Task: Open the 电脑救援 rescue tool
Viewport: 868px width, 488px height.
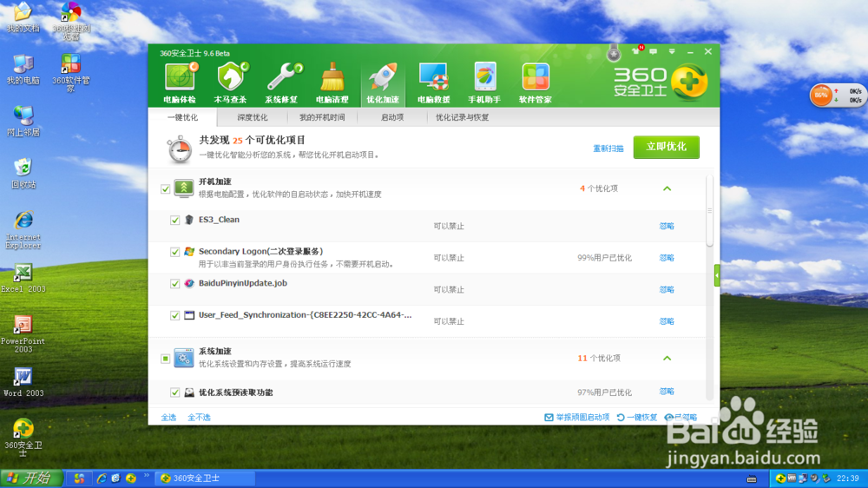Action: [x=433, y=83]
